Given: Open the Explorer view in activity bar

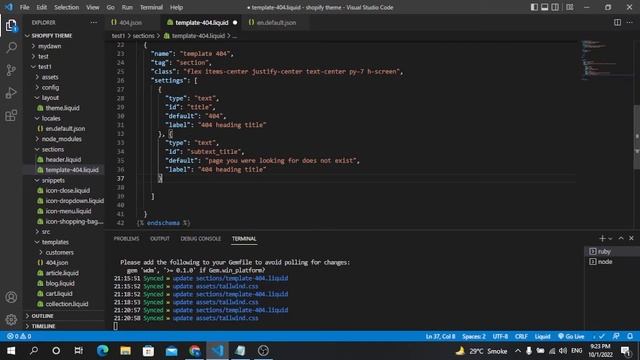Looking at the screenshot, I should 11,26.
